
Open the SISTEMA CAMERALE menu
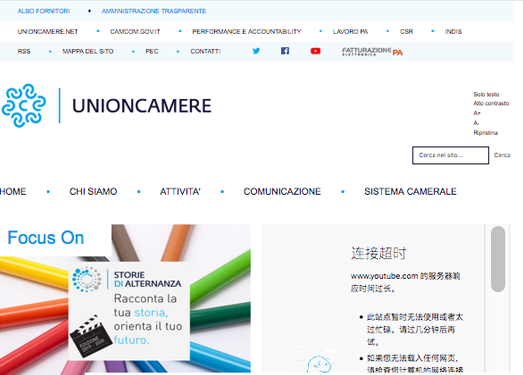pos(410,192)
